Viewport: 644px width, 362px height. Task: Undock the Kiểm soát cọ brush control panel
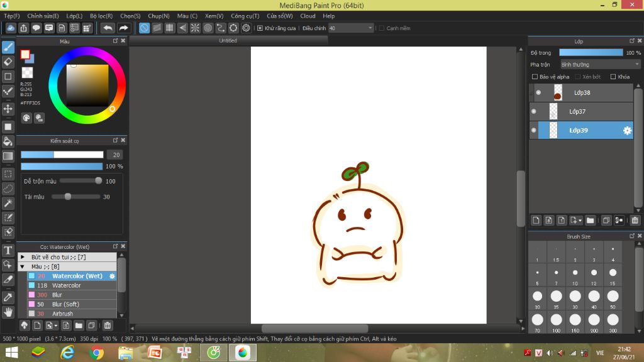tap(116, 140)
